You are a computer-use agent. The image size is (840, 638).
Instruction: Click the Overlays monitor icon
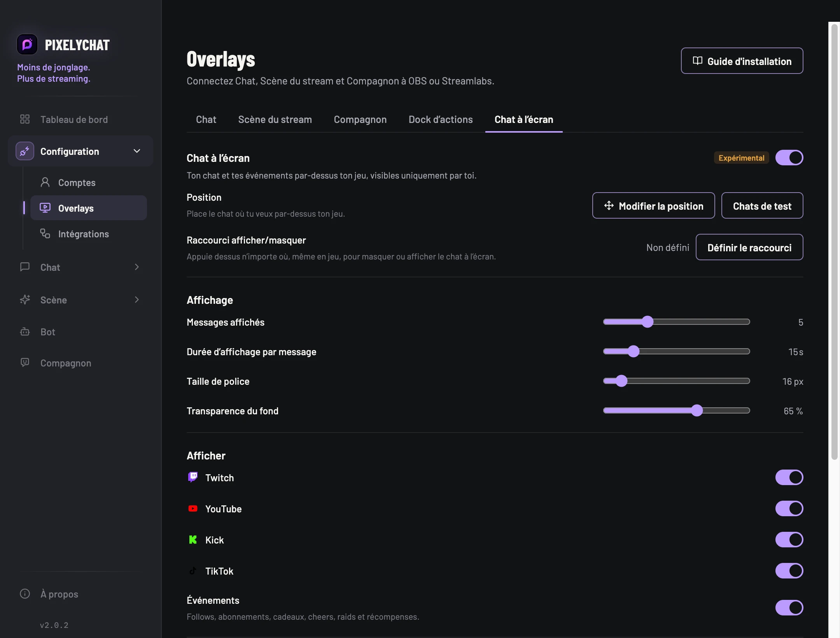[45, 208]
